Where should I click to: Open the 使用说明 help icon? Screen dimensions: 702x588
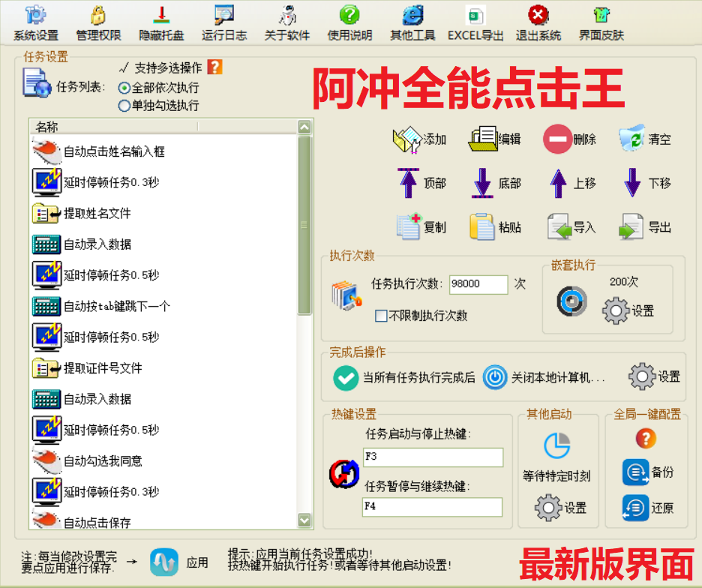tap(349, 22)
